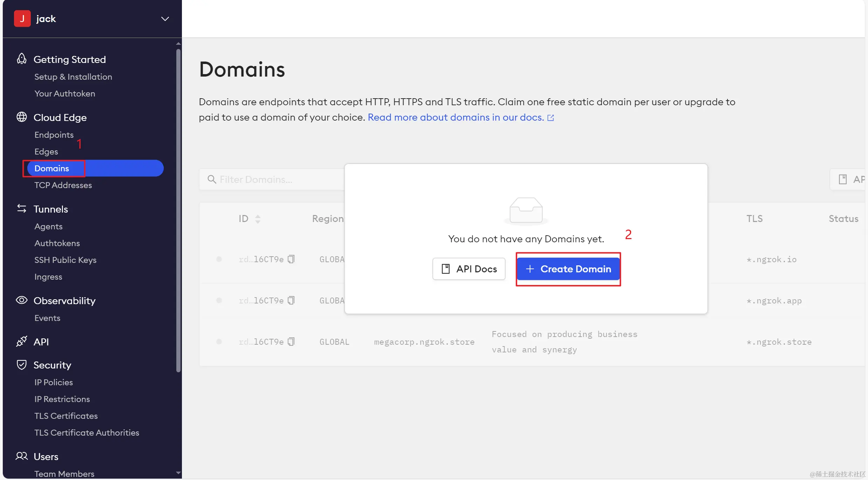This screenshot has width=868, height=480.
Task: Click the API plug icon
Action: [22, 341]
